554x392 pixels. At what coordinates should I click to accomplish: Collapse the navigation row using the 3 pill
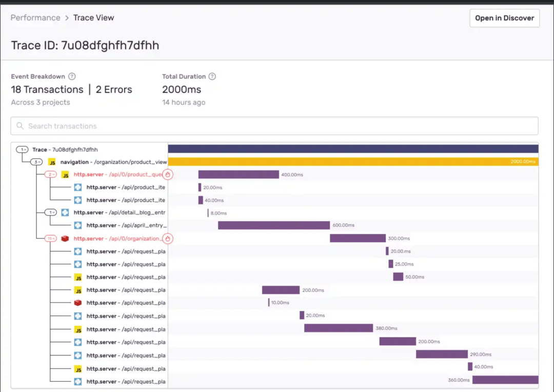tap(36, 162)
